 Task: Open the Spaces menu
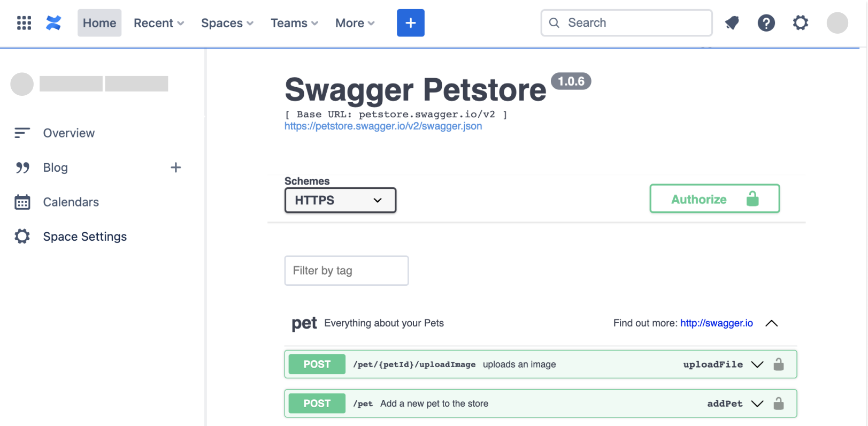(x=227, y=23)
